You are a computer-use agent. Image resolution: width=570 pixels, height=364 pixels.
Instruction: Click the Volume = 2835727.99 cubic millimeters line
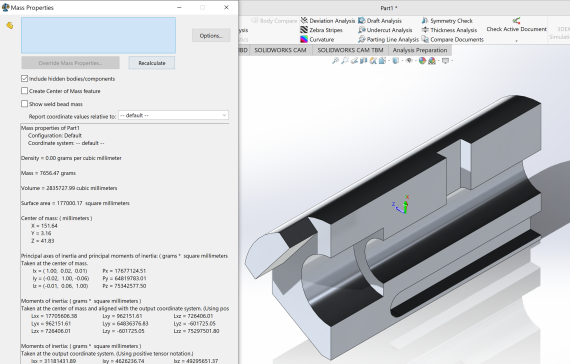(x=69, y=188)
